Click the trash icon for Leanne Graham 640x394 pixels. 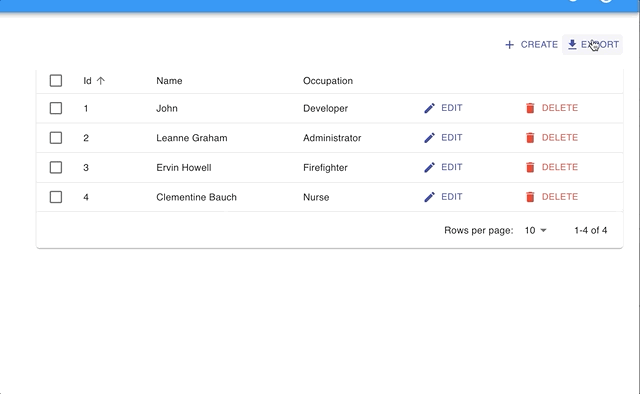530,138
